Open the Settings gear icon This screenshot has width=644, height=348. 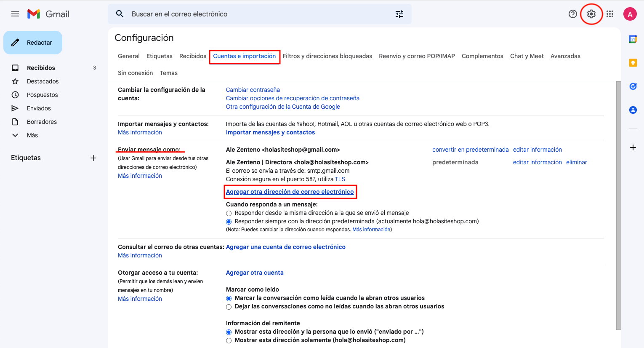click(x=591, y=14)
